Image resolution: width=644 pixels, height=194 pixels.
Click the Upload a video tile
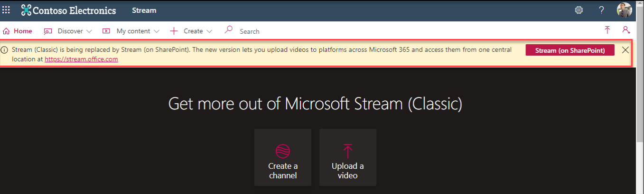(x=347, y=157)
